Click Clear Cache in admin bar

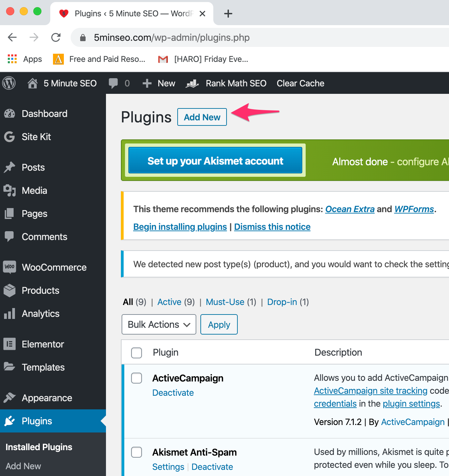301,83
